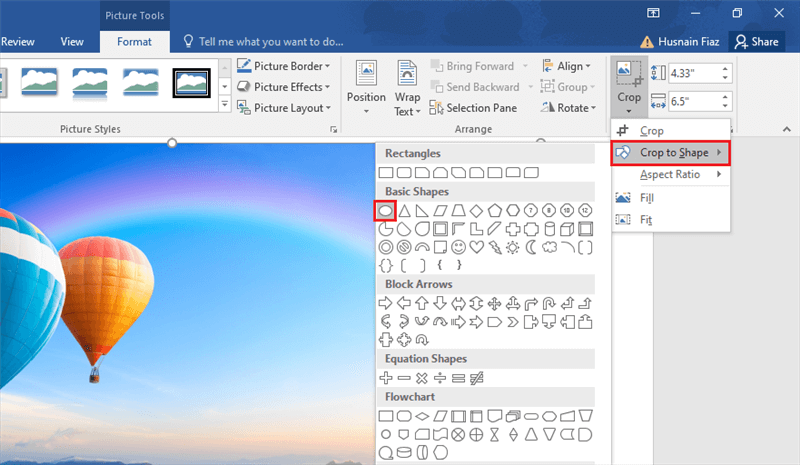The image size is (800, 465).
Task: Click the Tell me what you want search box
Action: [264, 42]
